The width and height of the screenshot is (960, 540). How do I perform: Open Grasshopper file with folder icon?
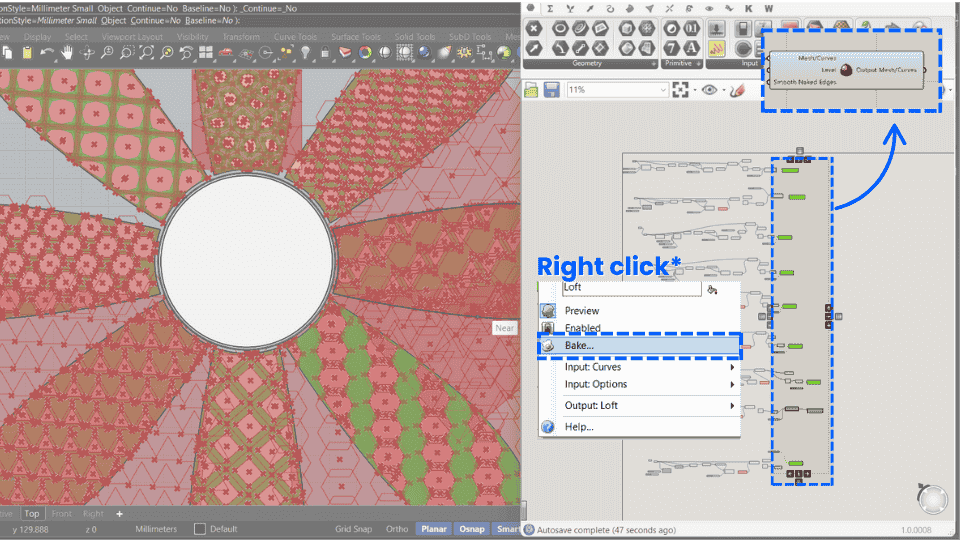(x=531, y=90)
